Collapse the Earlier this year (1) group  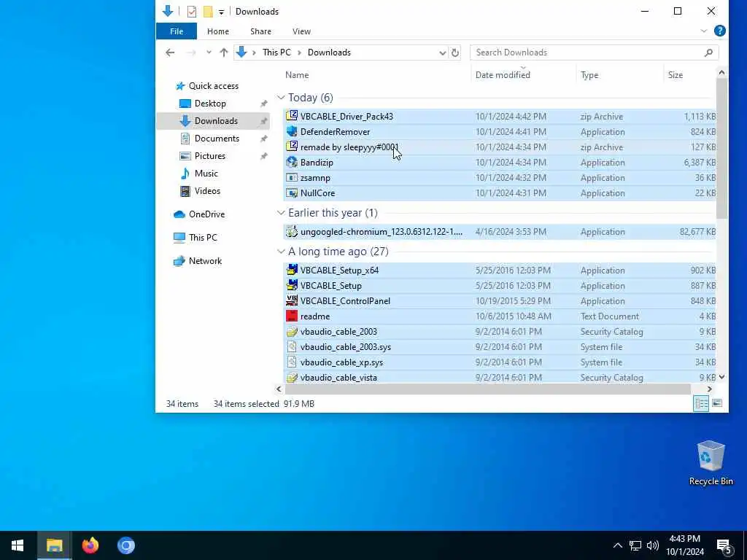(x=281, y=213)
